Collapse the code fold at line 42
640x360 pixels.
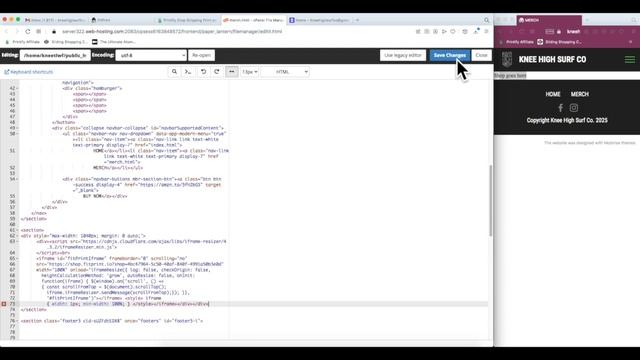click(x=17, y=88)
